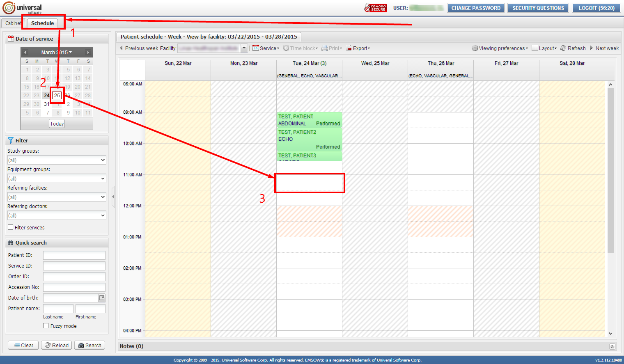Focus the Order ID field

(74, 277)
